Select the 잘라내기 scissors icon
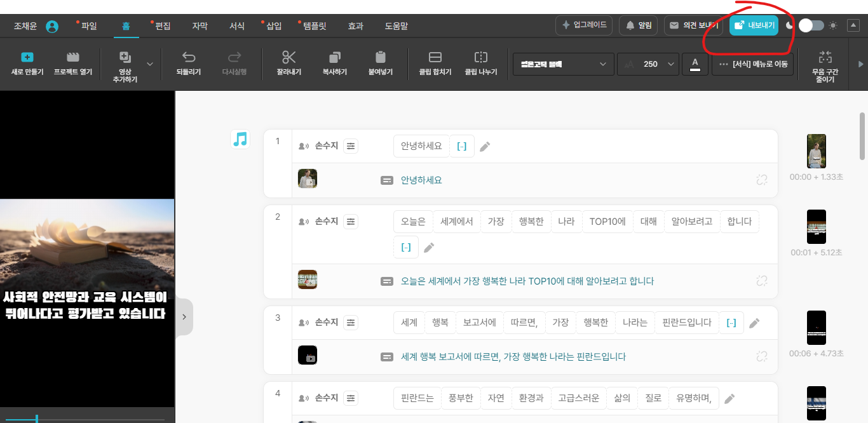 289,57
